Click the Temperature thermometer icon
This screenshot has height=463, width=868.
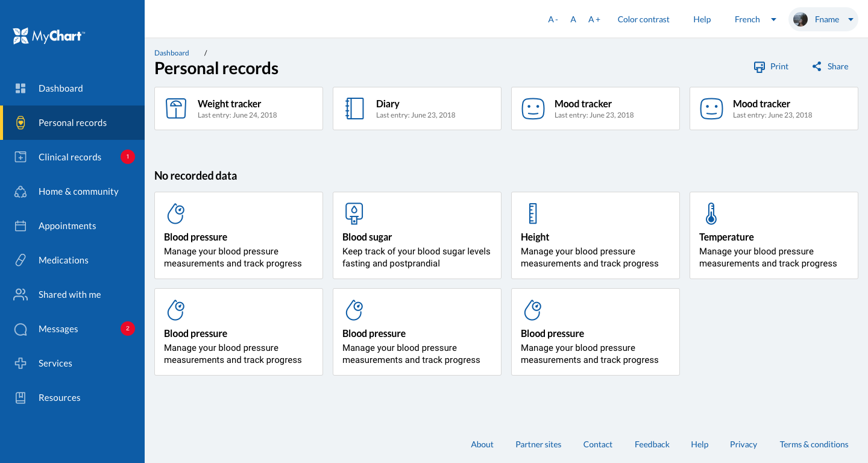click(711, 213)
